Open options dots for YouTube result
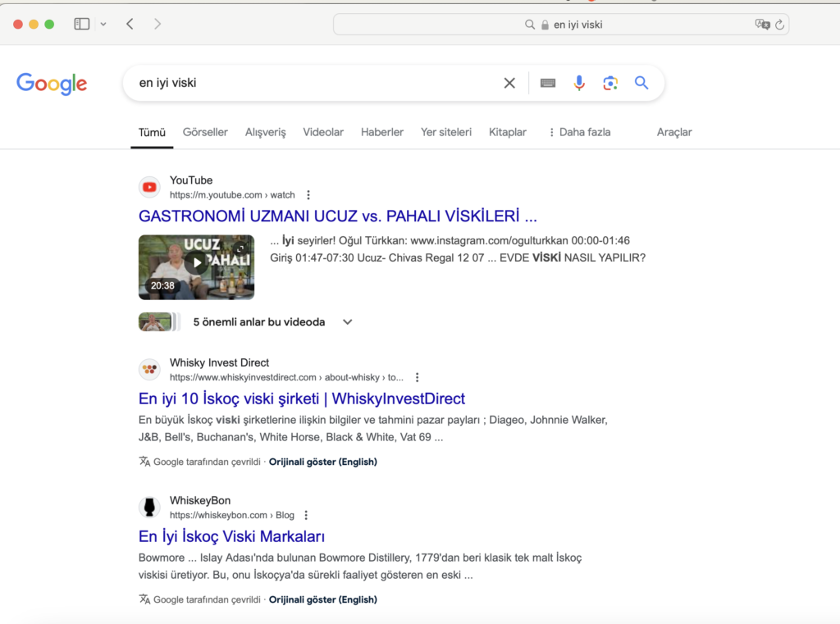 pos(308,195)
